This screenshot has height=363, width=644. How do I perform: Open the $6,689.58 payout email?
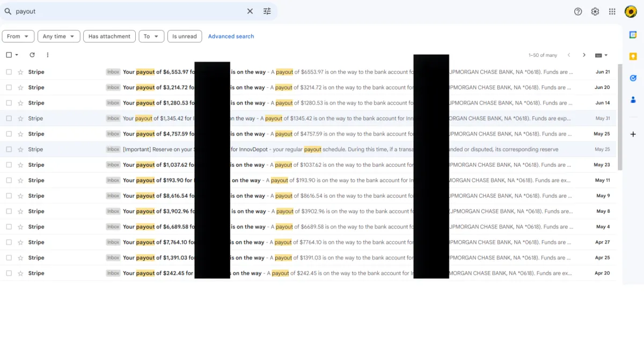click(309, 227)
